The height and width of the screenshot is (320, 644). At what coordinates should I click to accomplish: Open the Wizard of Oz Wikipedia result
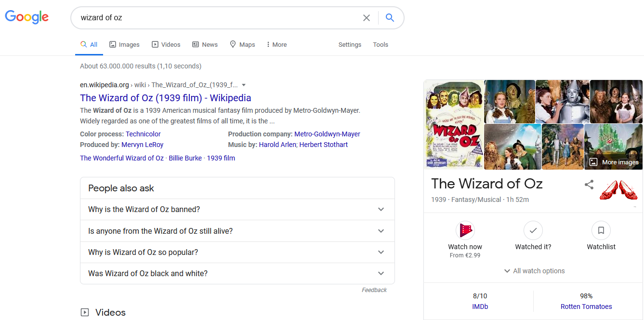click(166, 98)
